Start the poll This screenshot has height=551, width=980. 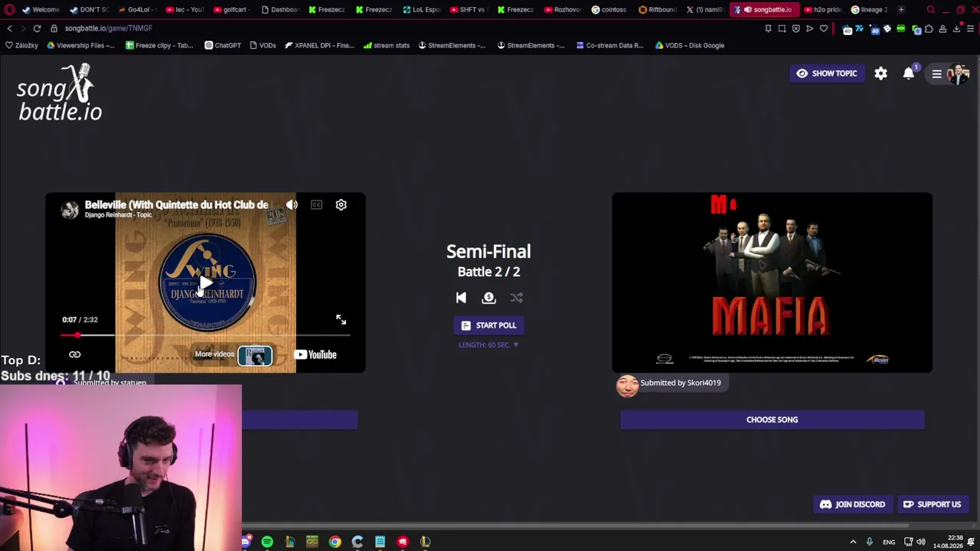coord(488,325)
